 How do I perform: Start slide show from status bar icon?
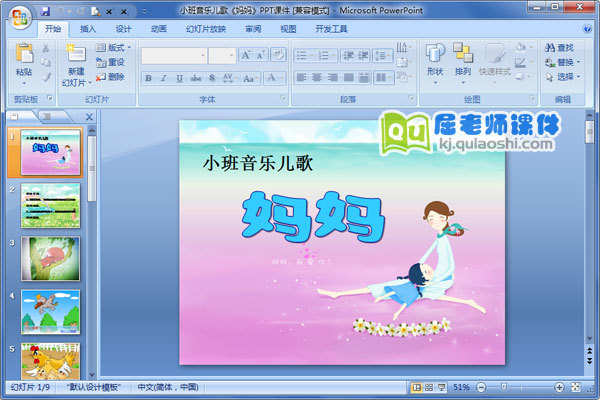click(441, 387)
